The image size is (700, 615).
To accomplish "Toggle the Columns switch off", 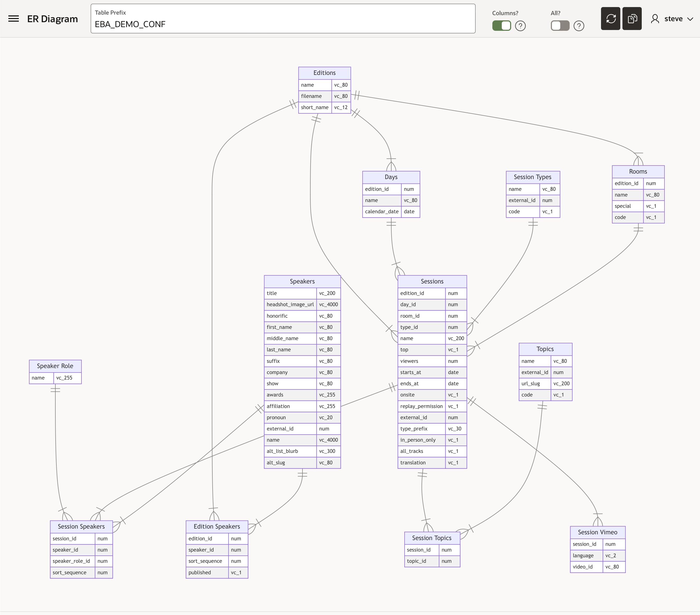I will (501, 26).
